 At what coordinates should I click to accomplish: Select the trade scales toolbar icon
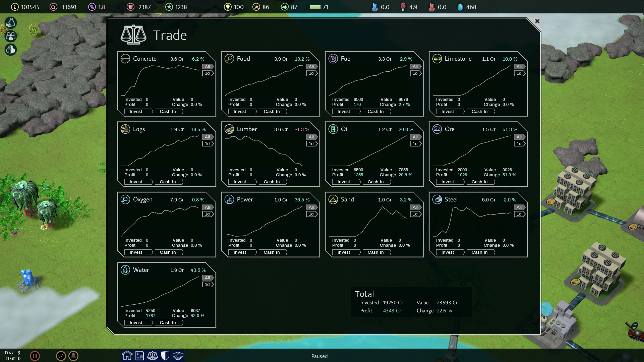(153, 355)
